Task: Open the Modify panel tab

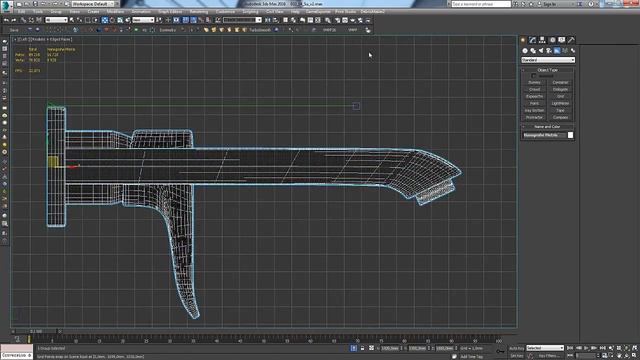Action: coord(532,40)
